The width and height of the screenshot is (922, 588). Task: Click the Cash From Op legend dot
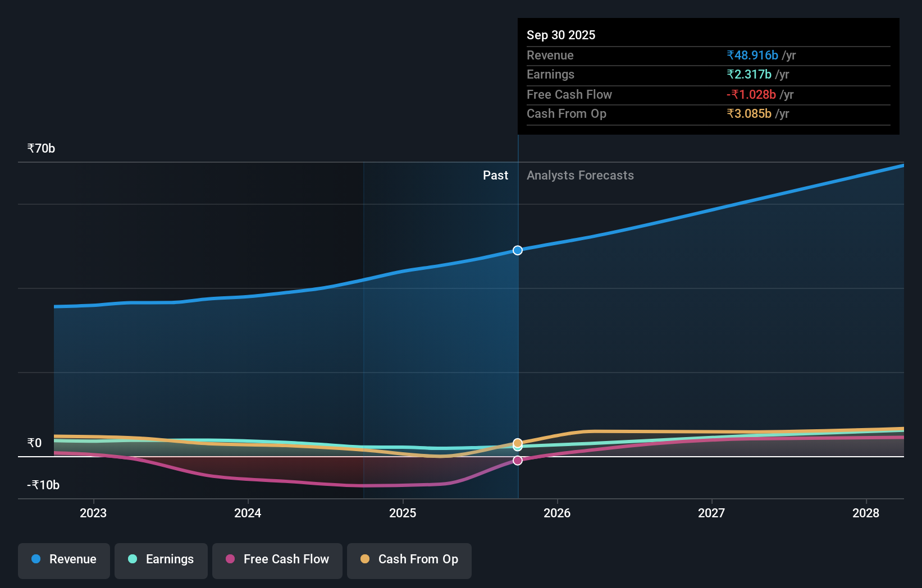tap(365, 559)
